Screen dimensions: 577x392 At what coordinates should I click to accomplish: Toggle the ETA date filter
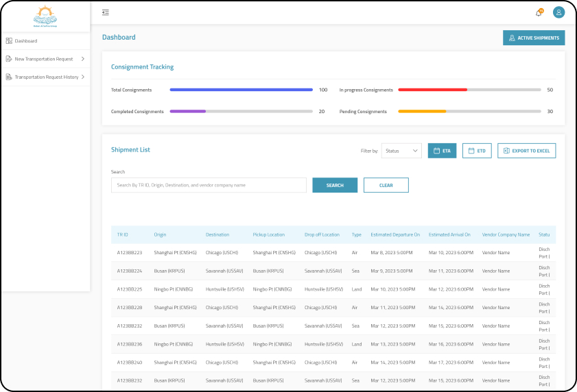tap(442, 151)
